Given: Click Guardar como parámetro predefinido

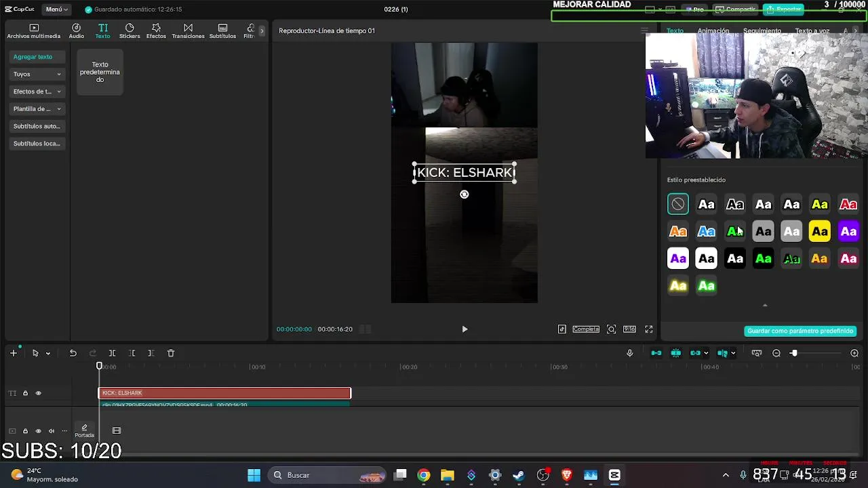Looking at the screenshot, I should (x=800, y=331).
